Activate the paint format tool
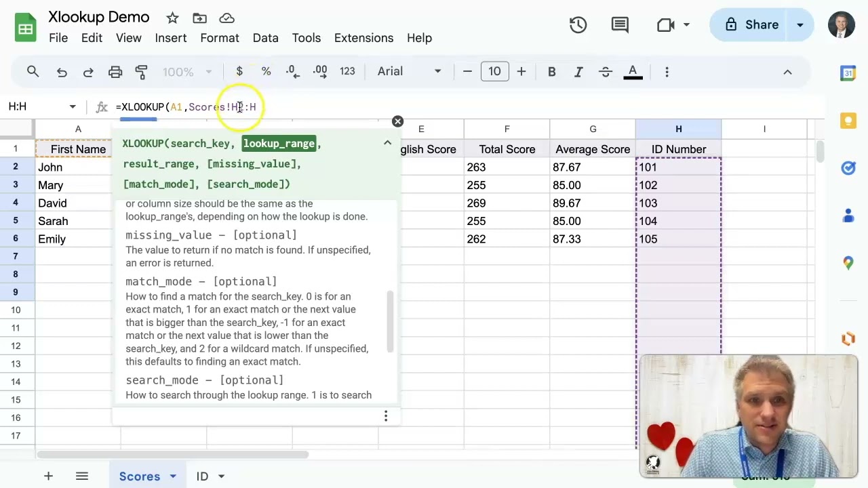This screenshot has width=868, height=488. 142,72
